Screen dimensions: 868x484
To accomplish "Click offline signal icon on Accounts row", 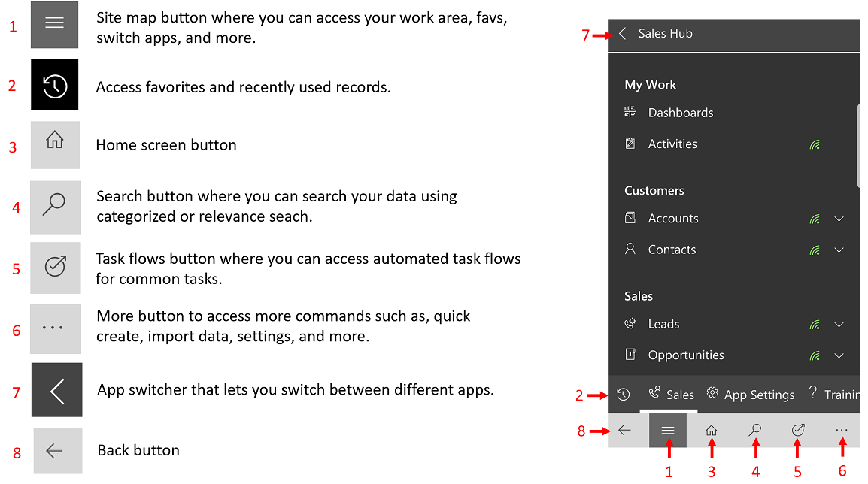I will click(x=815, y=219).
